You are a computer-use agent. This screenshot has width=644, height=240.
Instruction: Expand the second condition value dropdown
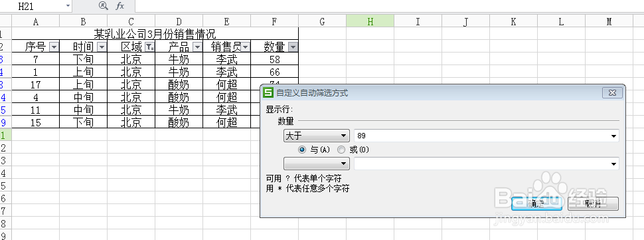point(613,164)
